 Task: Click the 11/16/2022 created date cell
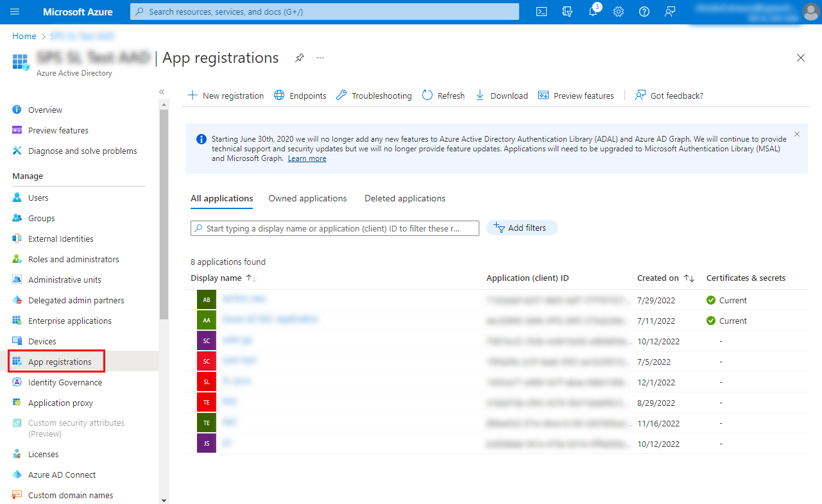click(658, 423)
